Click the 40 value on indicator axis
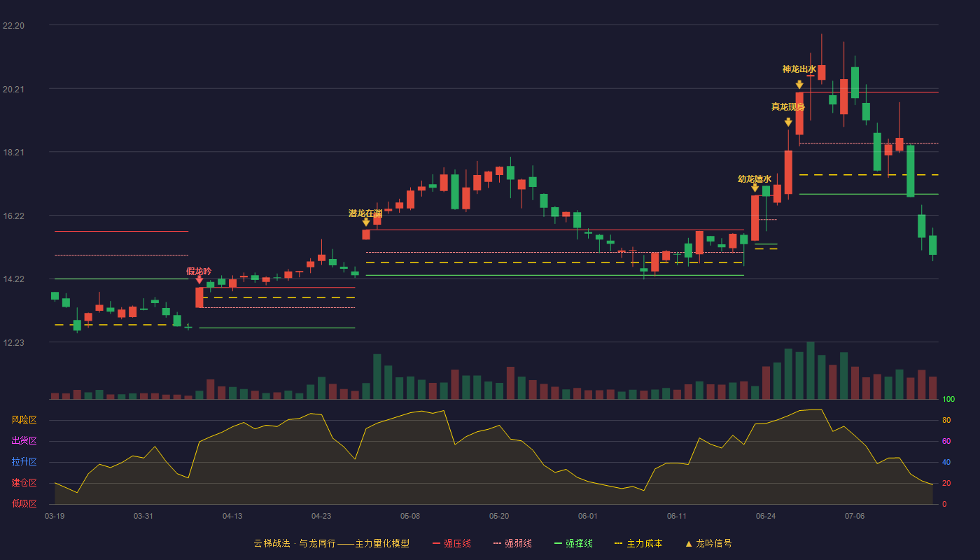This screenshot has width=980, height=560. (946, 463)
